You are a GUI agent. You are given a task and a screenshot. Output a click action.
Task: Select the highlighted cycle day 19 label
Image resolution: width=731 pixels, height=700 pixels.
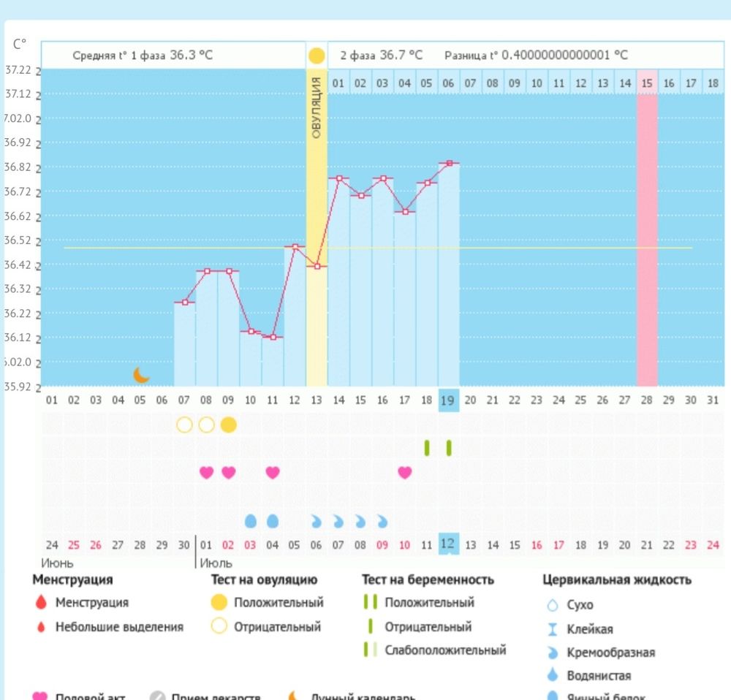pyautogui.click(x=448, y=400)
